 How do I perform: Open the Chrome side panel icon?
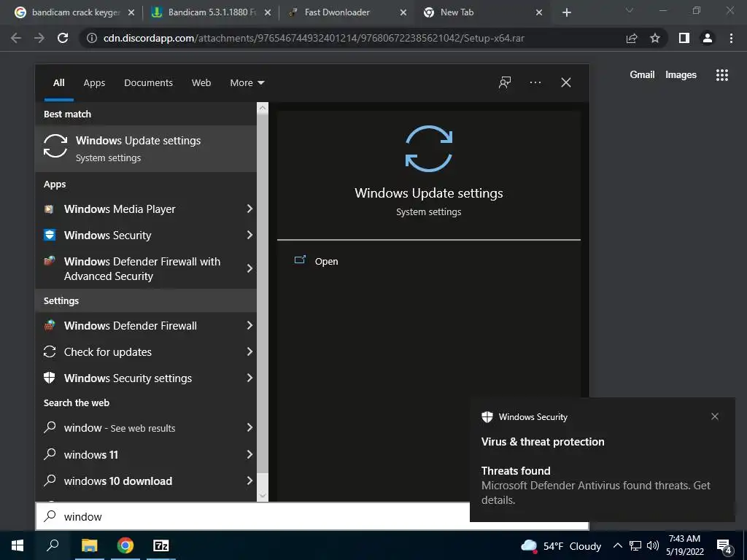pos(684,38)
